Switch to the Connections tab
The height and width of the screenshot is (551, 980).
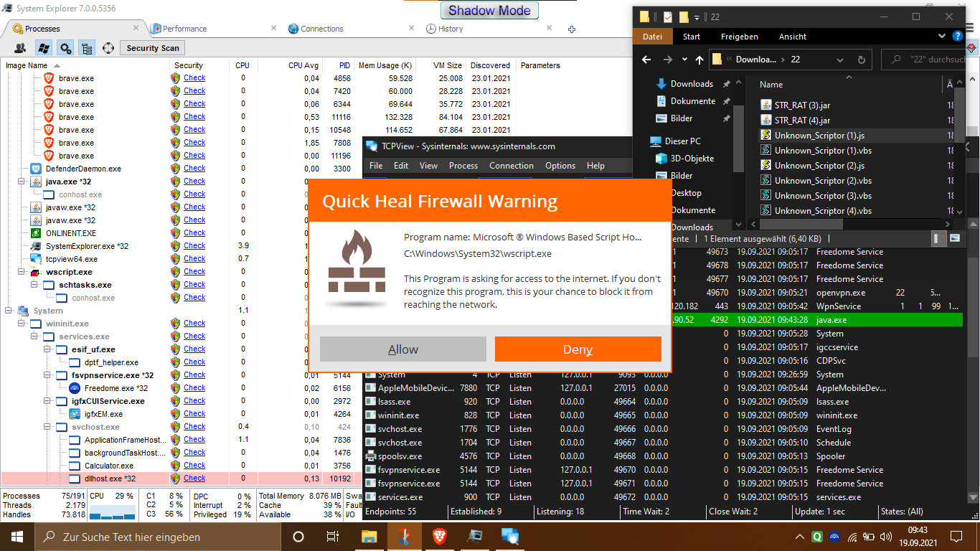(x=322, y=29)
